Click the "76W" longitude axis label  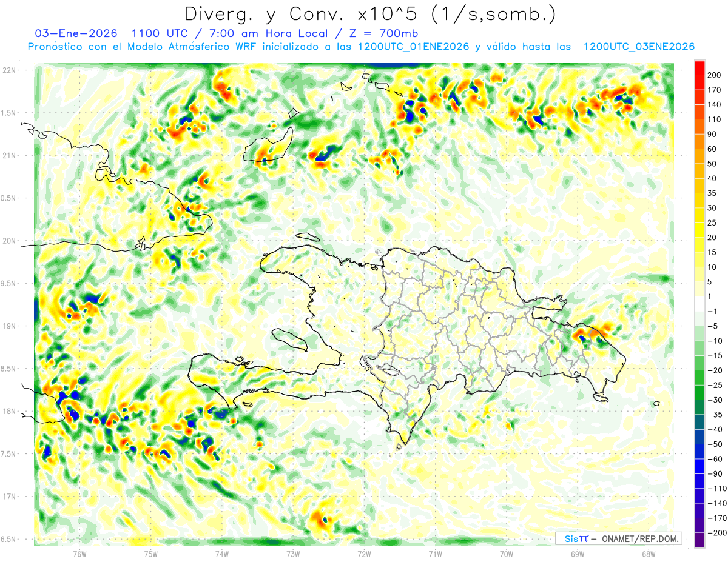point(79,554)
